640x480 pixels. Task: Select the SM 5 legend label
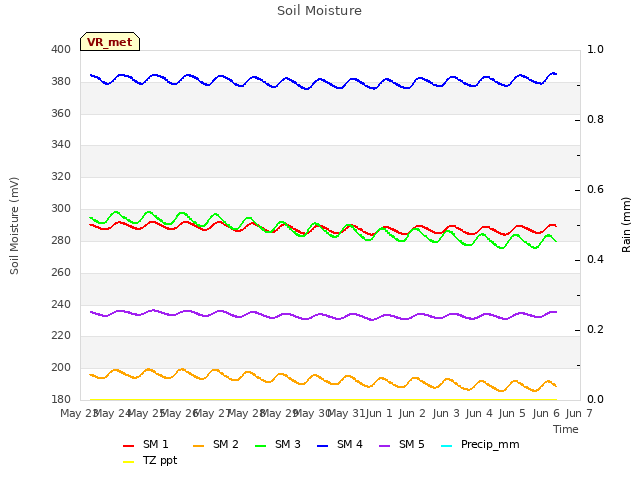coord(412,444)
